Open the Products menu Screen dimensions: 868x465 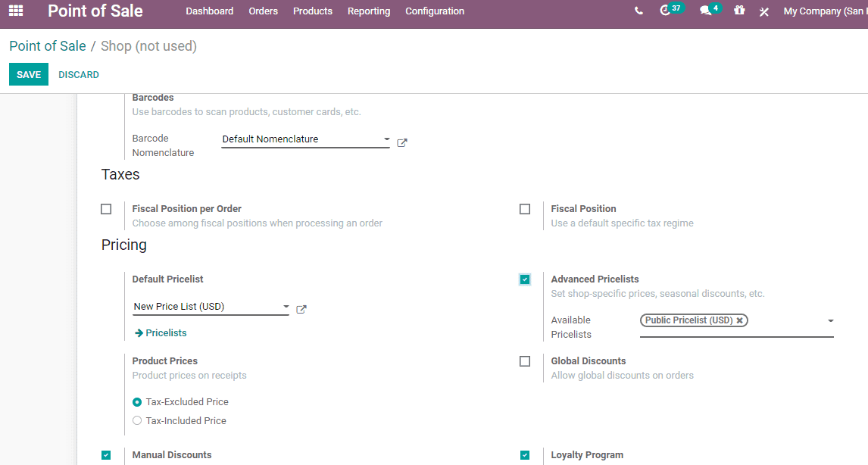click(x=313, y=11)
